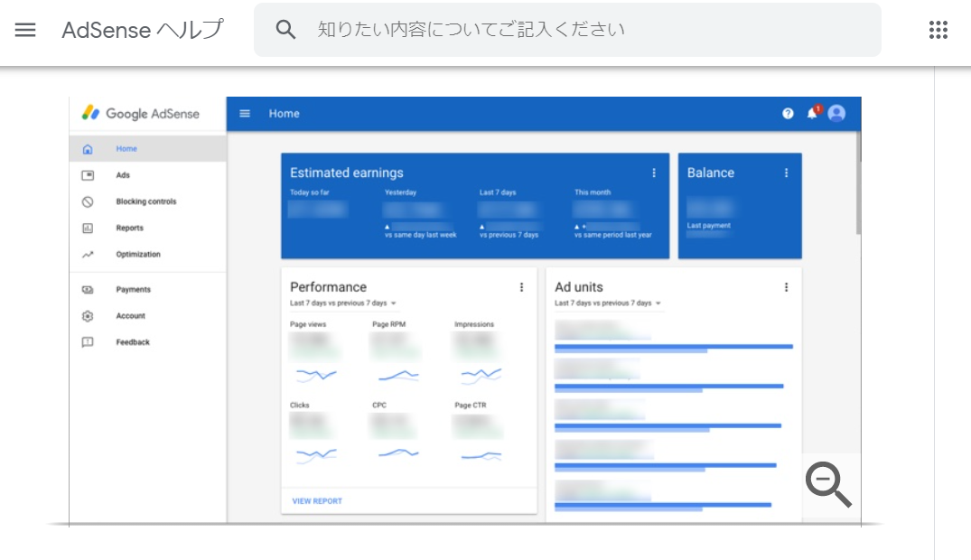This screenshot has width=971, height=560.
Task: Click the VIEW REPORT link
Action: click(317, 501)
